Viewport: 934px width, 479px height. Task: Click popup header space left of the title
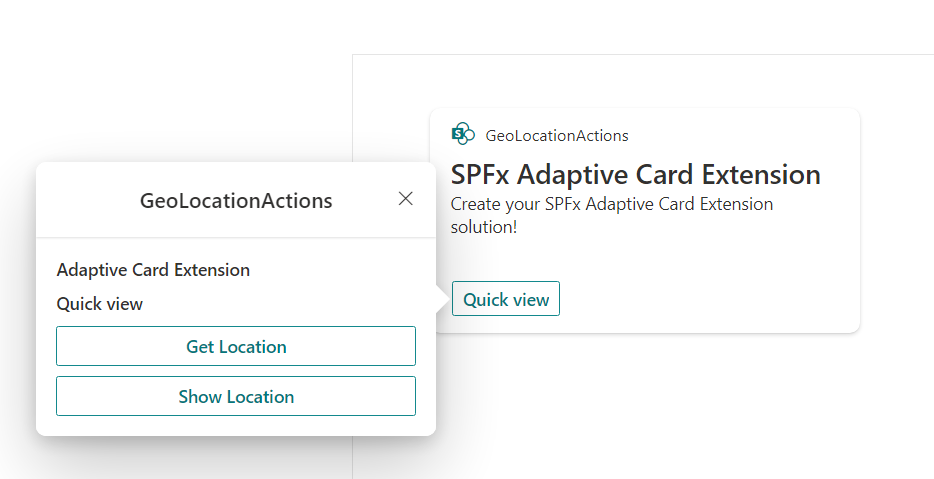coord(85,201)
